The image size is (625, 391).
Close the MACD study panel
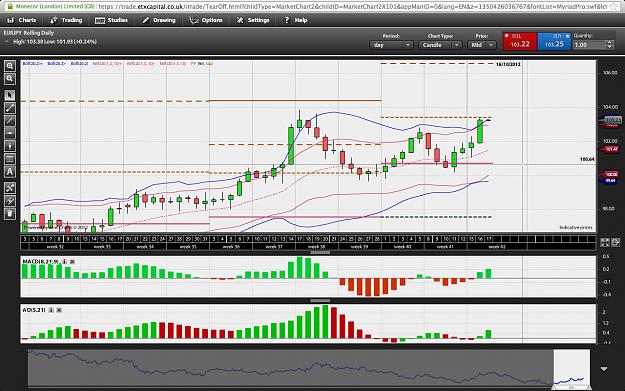coord(72,261)
